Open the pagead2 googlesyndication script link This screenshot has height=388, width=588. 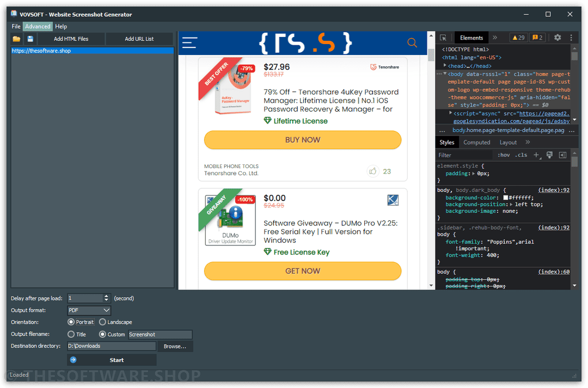512,118
